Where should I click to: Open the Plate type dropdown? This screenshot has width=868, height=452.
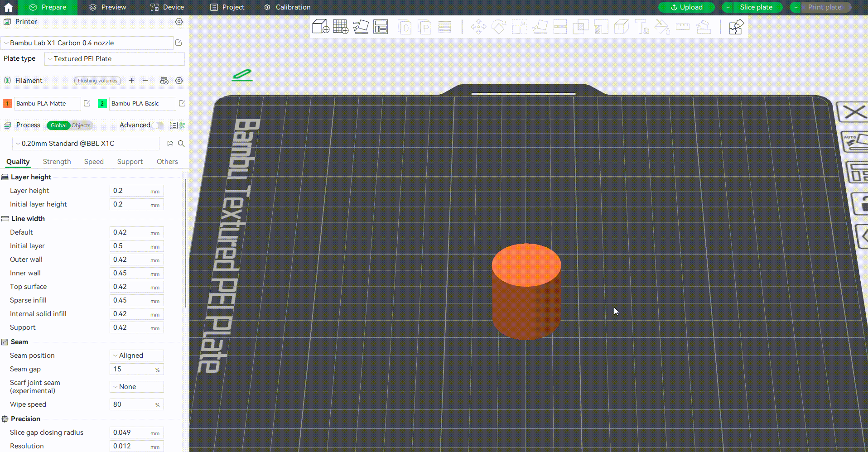coord(115,59)
